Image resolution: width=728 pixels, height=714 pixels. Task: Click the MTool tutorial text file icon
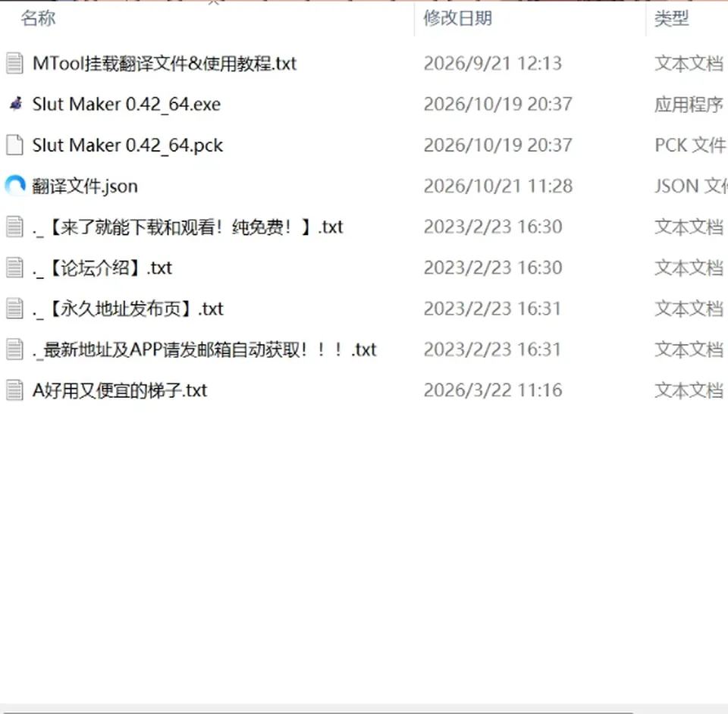14,64
